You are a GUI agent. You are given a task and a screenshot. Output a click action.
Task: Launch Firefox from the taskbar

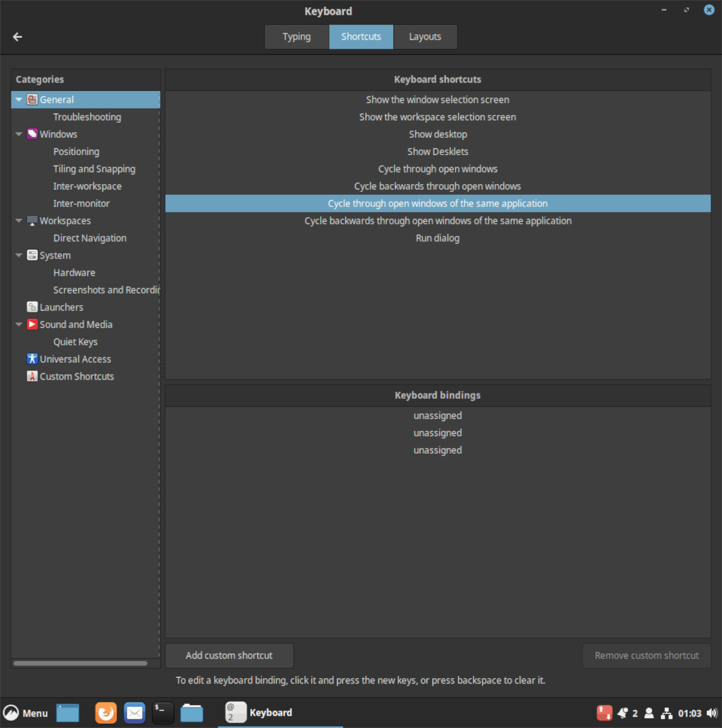(x=105, y=712)
